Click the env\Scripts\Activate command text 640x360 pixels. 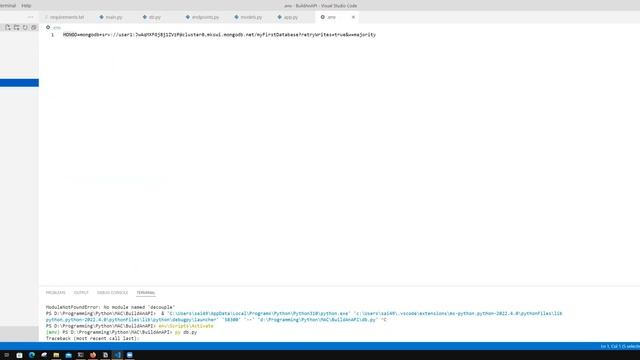pyautogui.click(x=186, y=326)
